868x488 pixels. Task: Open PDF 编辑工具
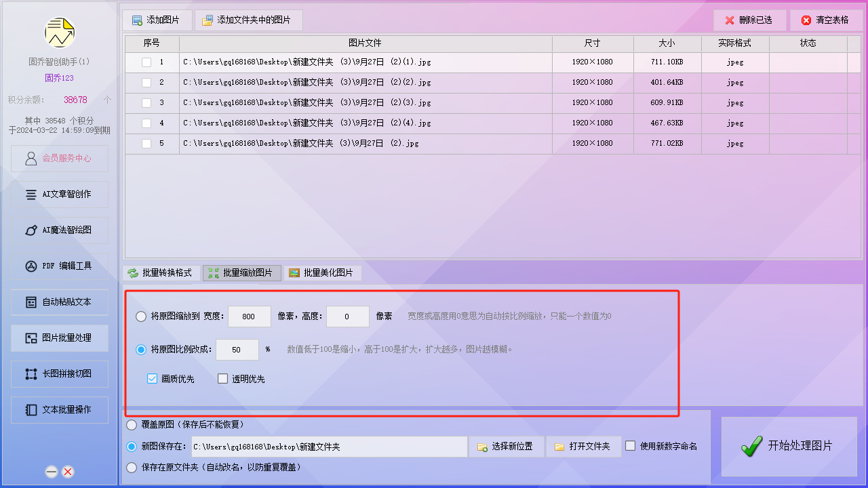tap(60, 266)
